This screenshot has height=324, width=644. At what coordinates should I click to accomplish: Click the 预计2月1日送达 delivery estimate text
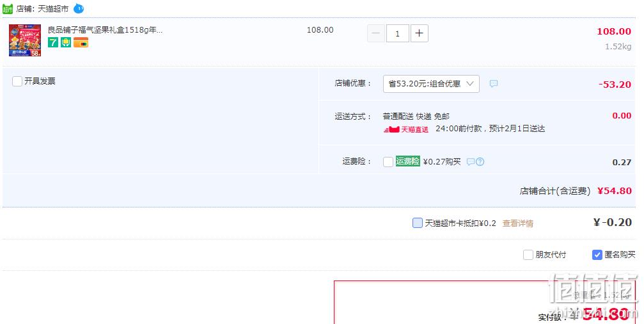coord(517,129)
